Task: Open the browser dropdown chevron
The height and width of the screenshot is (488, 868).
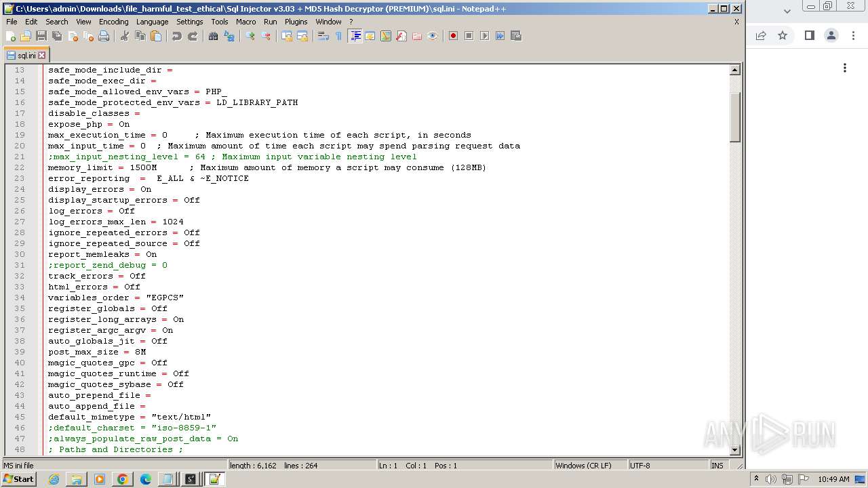Action: (787, 11)
